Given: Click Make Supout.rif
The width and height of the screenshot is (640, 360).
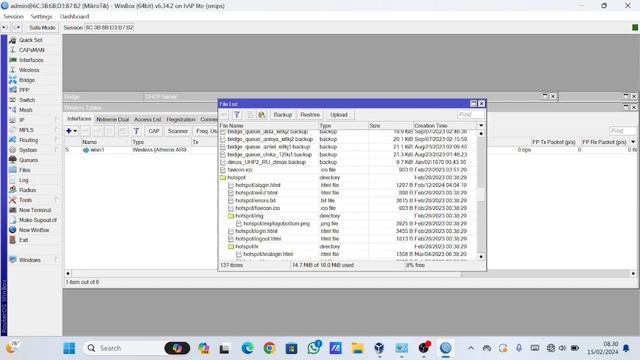Looking at the screenshot, I should 38,220.
